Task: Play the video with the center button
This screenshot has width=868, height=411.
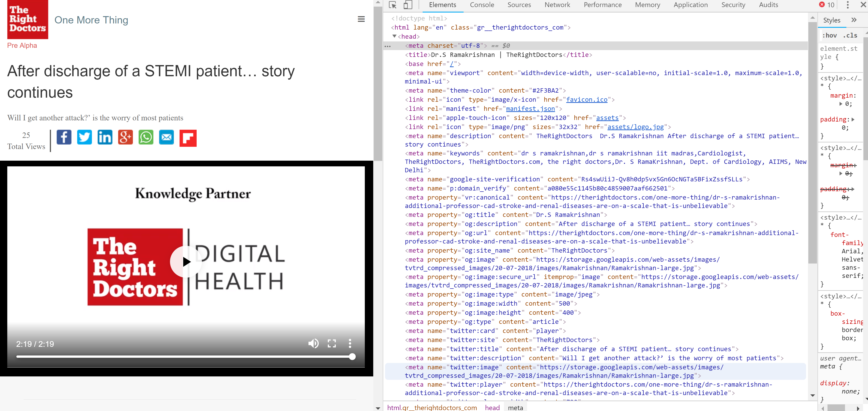Action: click(186, 261)
